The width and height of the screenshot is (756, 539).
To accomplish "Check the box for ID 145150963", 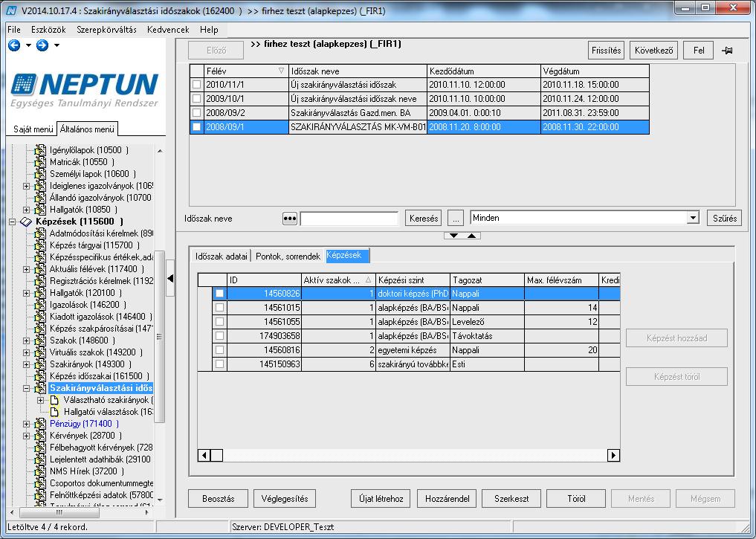I will 220,364.
